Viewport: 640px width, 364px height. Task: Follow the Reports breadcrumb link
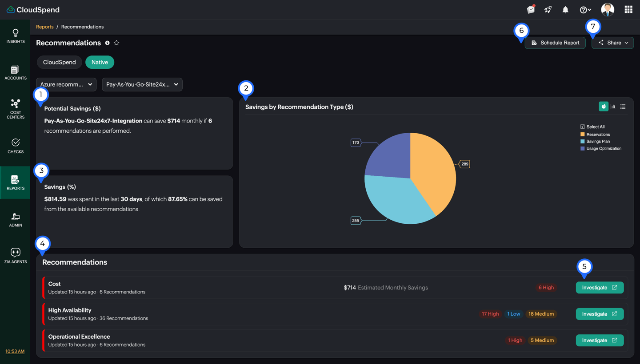44,27
